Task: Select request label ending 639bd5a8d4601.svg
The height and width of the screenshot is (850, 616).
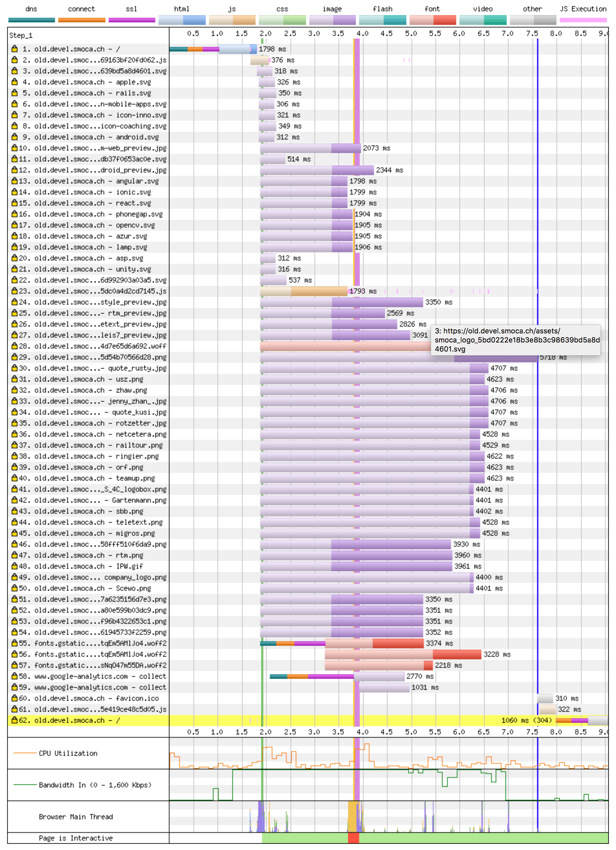Action: click(x=100, y=71)
